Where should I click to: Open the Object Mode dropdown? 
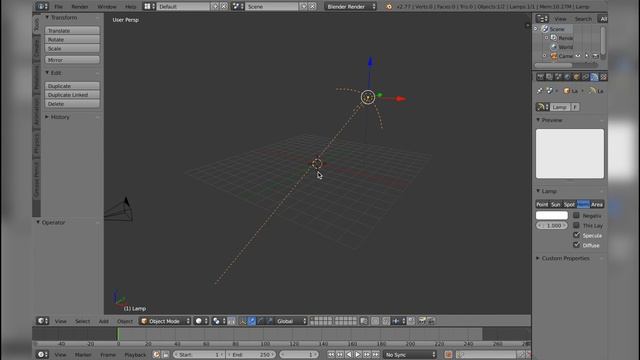(165, 321)
